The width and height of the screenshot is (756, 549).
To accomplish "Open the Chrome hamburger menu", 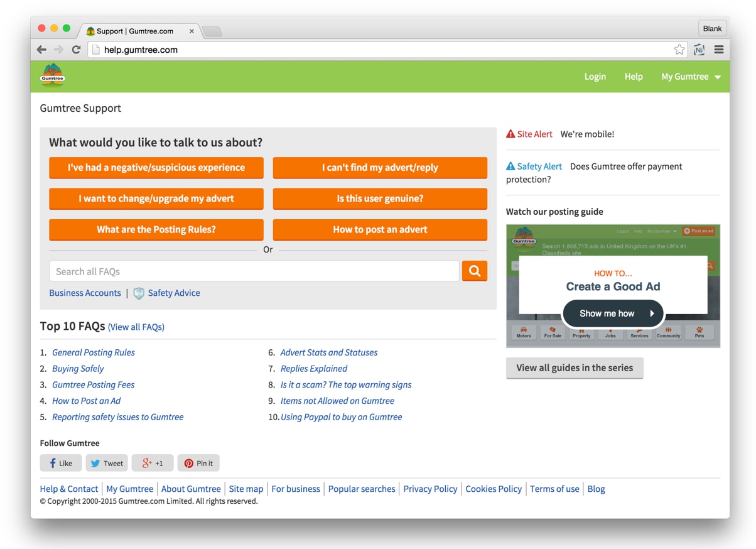I will (x=719, y=50).
